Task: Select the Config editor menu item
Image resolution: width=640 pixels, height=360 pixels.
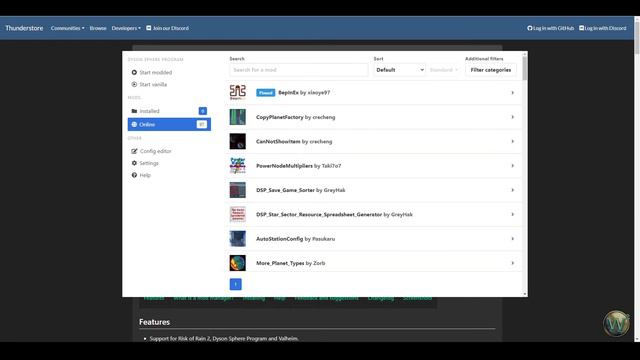Action: point(169,151)
